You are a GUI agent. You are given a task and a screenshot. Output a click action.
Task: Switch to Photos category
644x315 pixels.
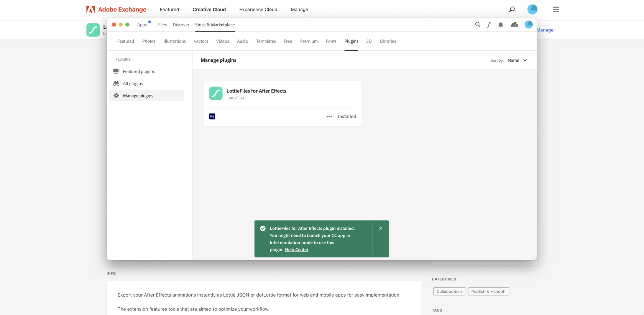click(x=149, y=41)
